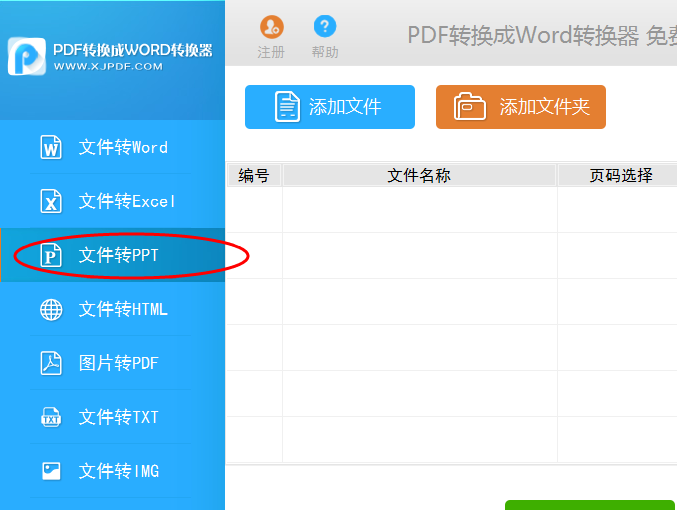Click the 文件名称 column header

point(419,176)
